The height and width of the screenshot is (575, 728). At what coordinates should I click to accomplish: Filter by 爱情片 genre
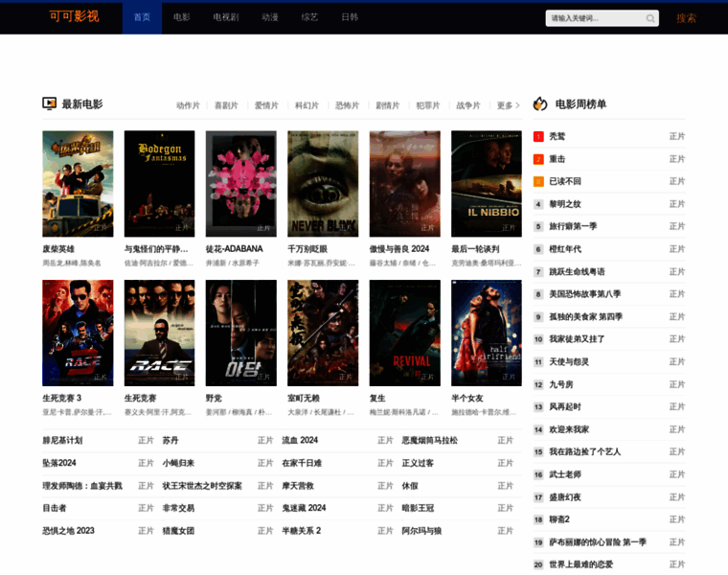tap(266, 105)
